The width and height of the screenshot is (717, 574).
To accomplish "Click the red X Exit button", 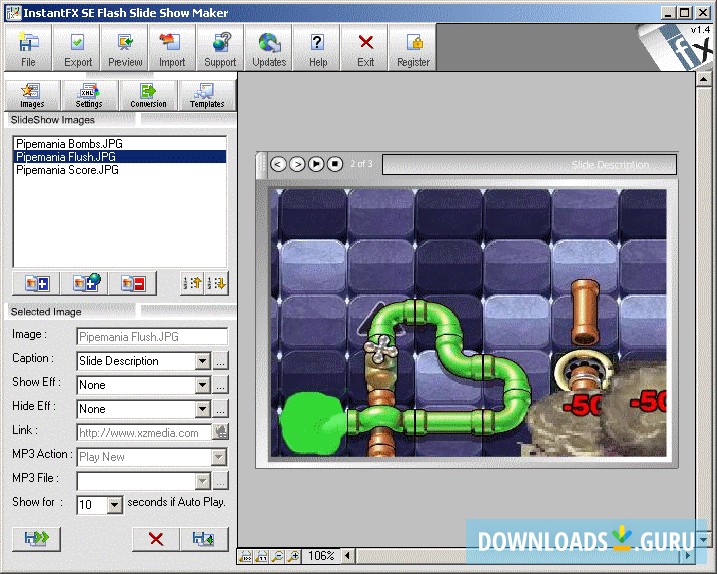I will tap(365, 48).
